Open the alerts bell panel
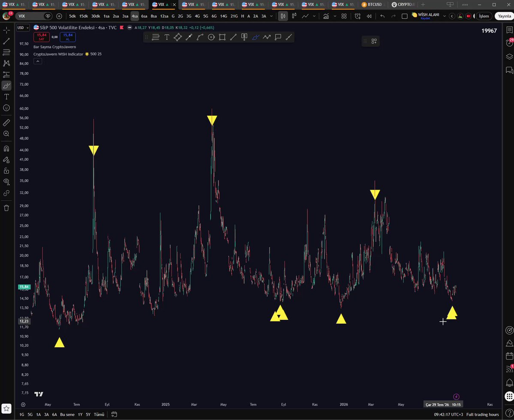514x420 pixels. tap(509, 382)
